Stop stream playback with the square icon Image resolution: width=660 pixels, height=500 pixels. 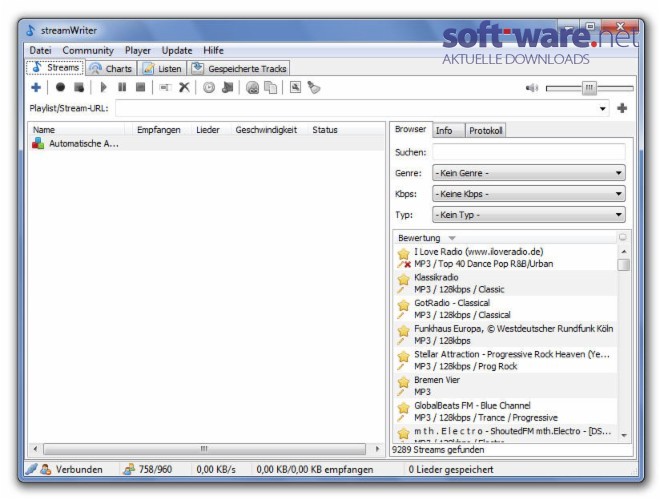[141, 88]
